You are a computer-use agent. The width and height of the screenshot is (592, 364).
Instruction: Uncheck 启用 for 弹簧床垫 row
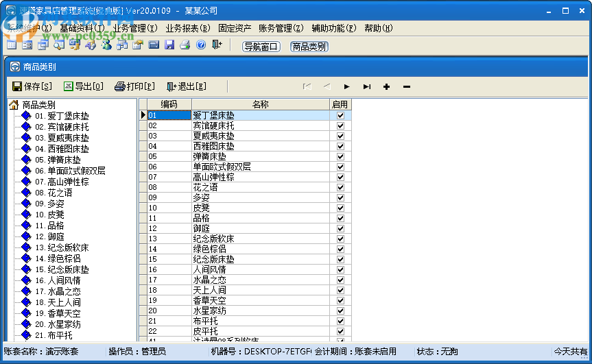pyautogui.click(x=340, y=156)
